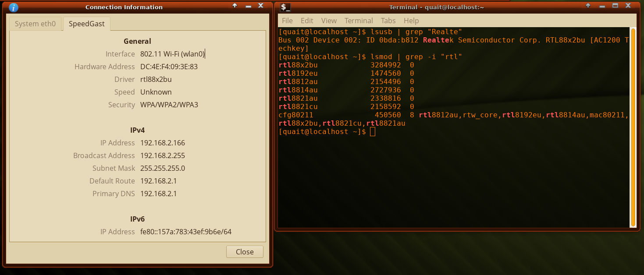Image resolution: width=644 pixels, height=275 pixels.
Task: Roll up the Terminal window with arrow button
Action: [589, 6]
